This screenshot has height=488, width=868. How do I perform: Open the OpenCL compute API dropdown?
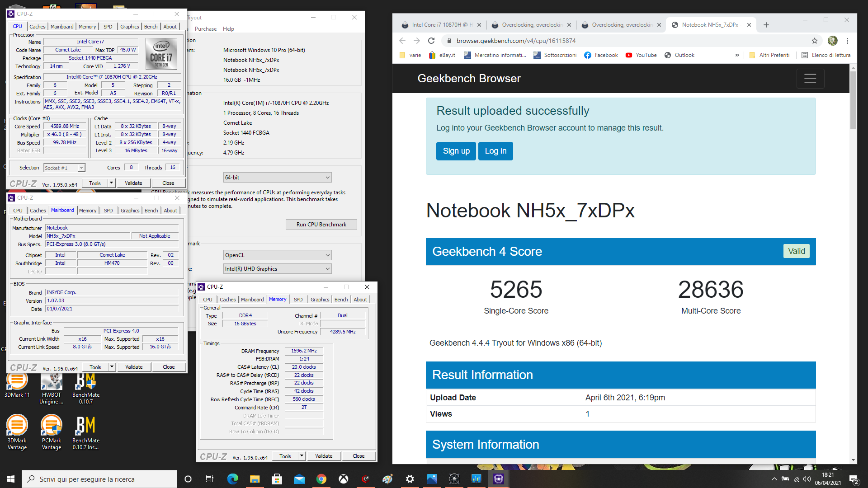[x=277, y=255]
